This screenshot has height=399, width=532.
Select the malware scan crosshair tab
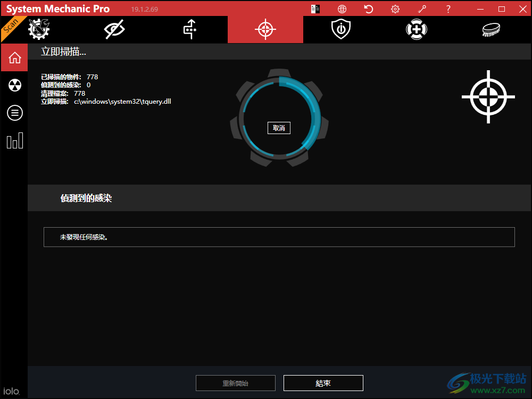265,29
